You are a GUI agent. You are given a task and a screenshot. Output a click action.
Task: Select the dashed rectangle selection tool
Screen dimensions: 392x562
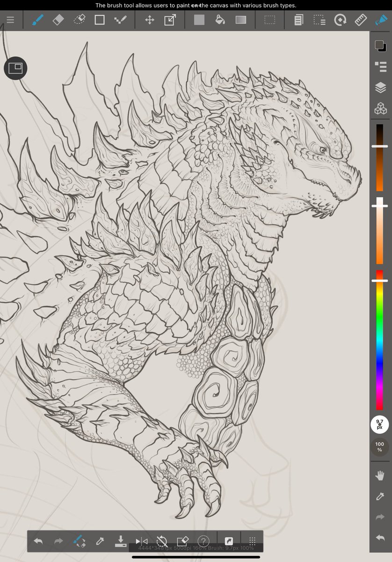(x=270, y=20)
